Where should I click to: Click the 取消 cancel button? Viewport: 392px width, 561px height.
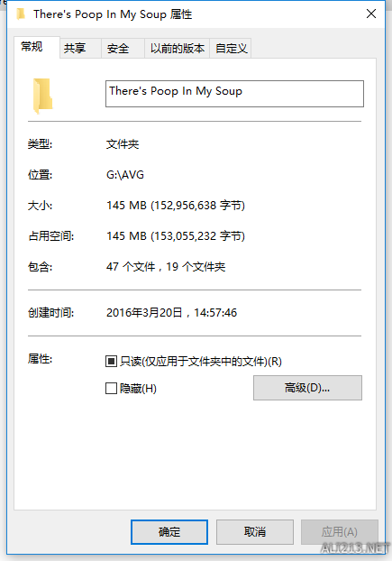coord(255,532)
